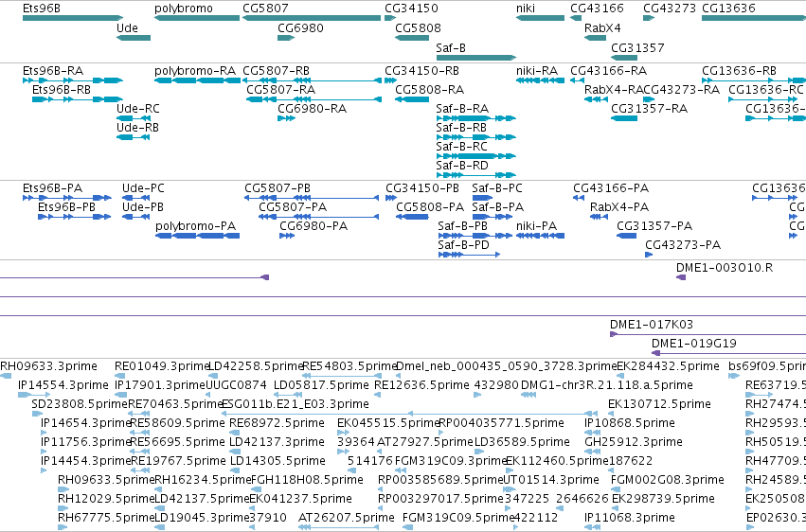Select transcript CG31357-RA
This screenshot has width=806, height=532.
pyautogui.click(x=624, y=118)
